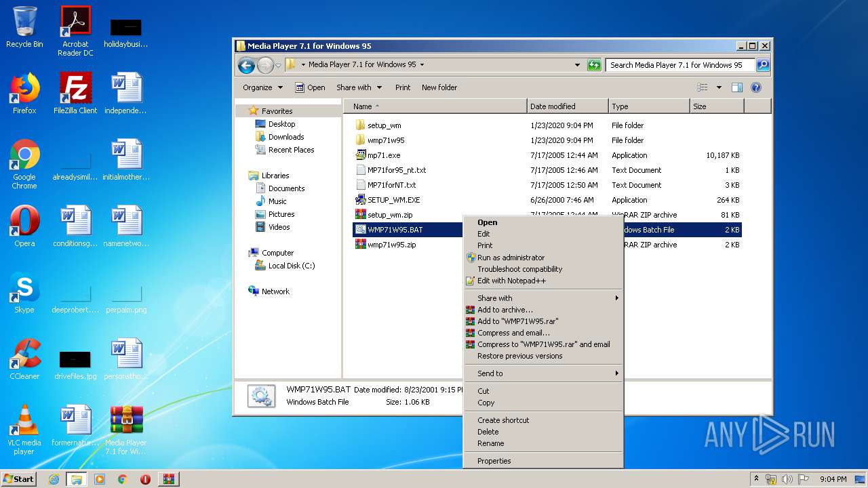868x488 pixels.
Task: Launch Opera desktop shortcut
Action: (24, 226)
